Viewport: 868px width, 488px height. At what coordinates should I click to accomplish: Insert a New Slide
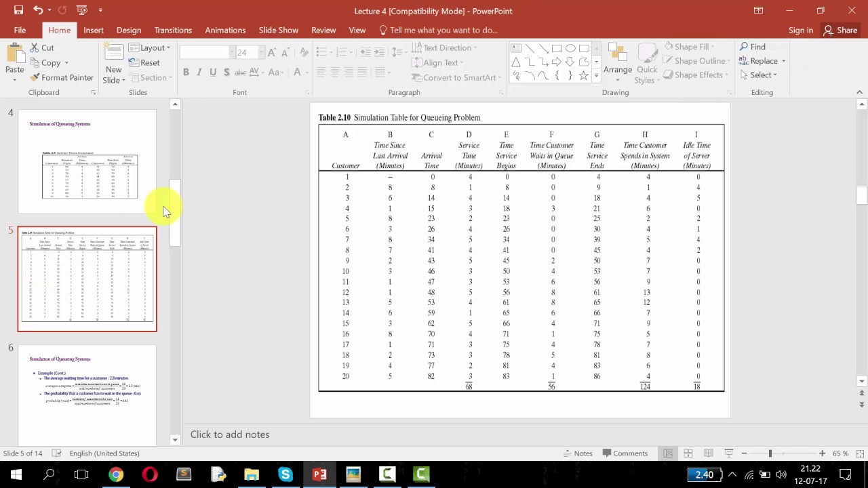point(113,64)
